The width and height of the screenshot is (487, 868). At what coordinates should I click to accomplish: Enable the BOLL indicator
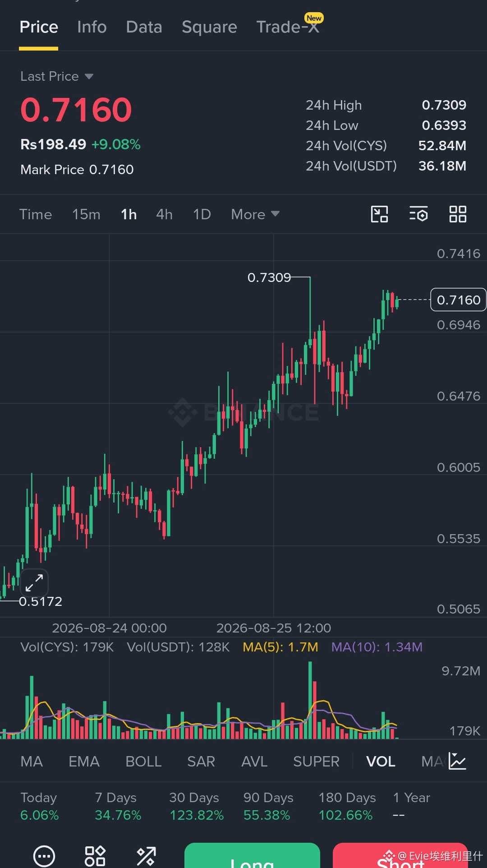point(143,762)
